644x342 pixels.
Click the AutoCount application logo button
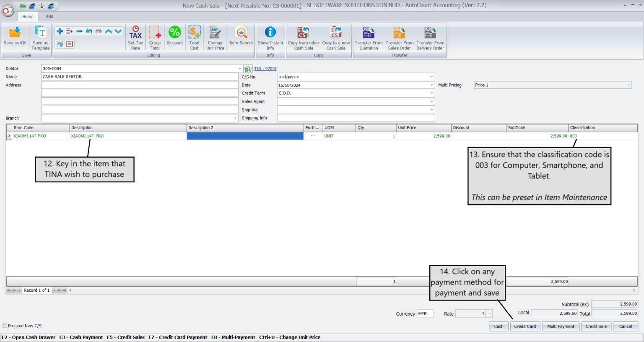tap(8, 10)
